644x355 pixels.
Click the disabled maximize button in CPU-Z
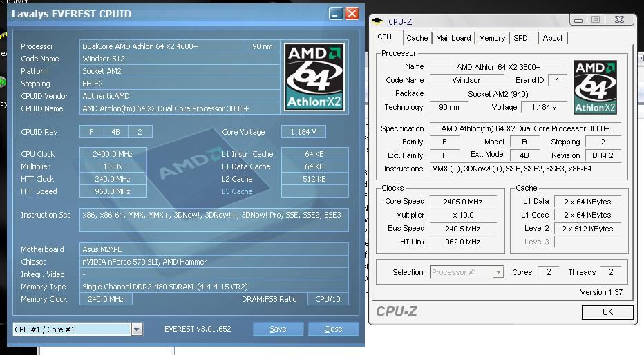(596, 19)
